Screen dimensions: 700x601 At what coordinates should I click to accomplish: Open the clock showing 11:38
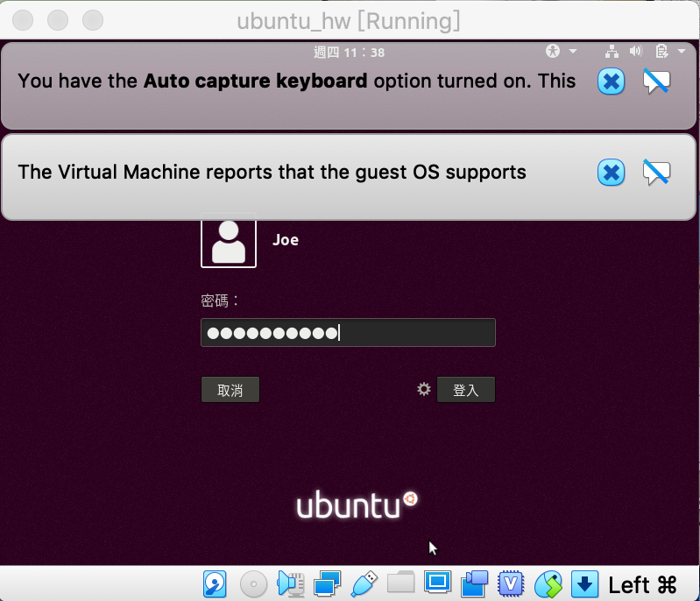click(x=349, y=53)
